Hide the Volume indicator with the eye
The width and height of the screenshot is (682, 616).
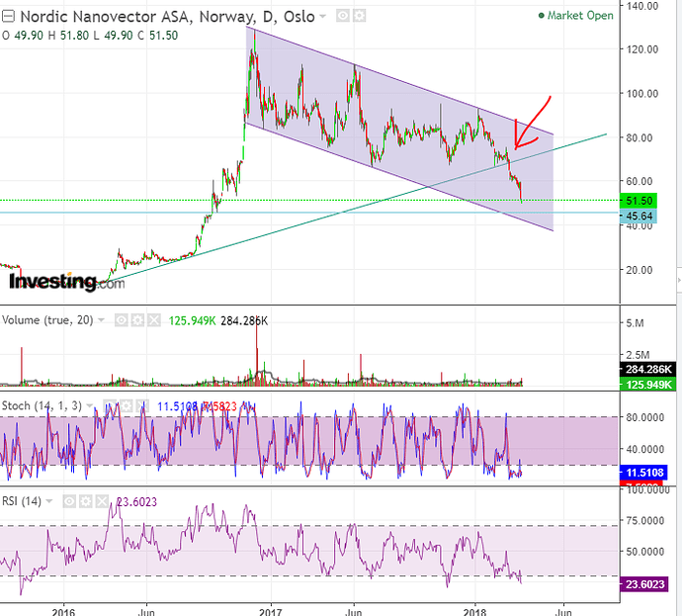(x=121, y=320)
